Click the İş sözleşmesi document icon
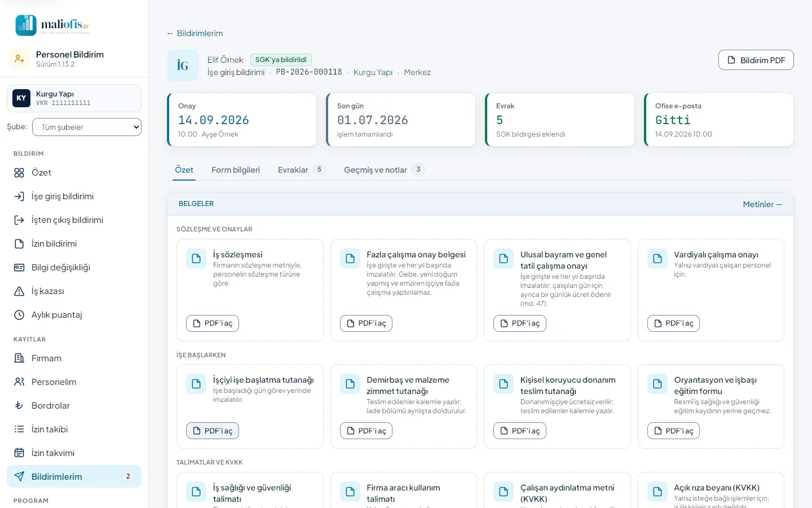The image size is (812, 508). [196, 259]
